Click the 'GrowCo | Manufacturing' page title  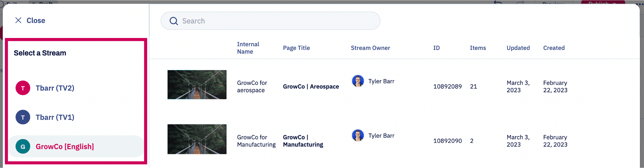click(303, 141)
